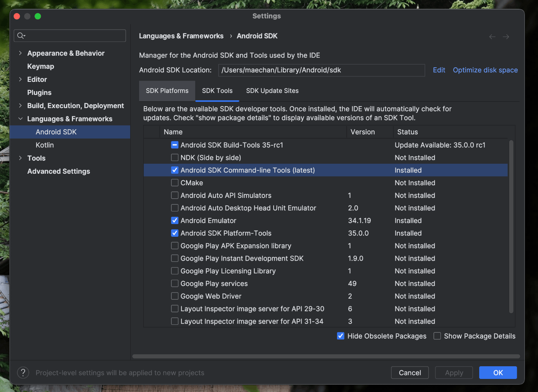Expand the Tools section chevron
Screen dimensions: 538x392
coord(20,158)
